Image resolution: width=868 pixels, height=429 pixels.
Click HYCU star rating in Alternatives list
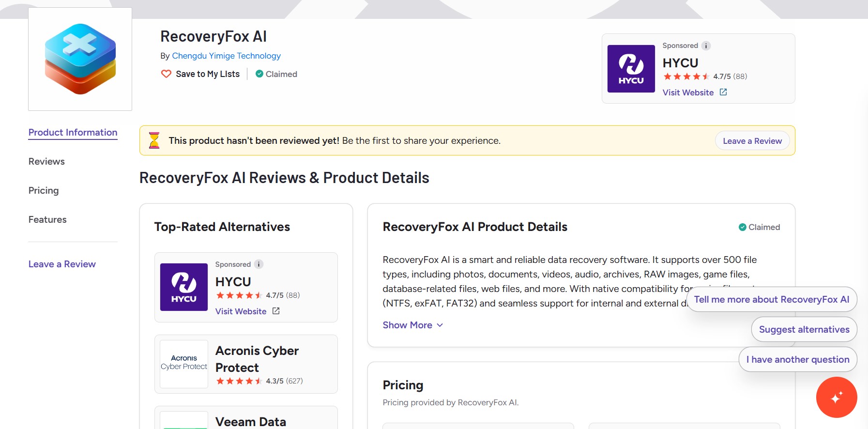239,295
